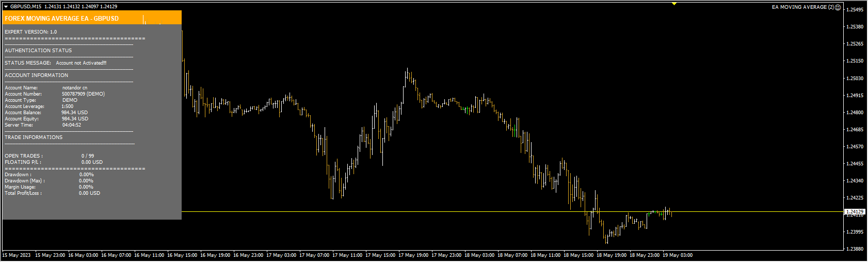Click open trades value '0 / 99'

88,156
